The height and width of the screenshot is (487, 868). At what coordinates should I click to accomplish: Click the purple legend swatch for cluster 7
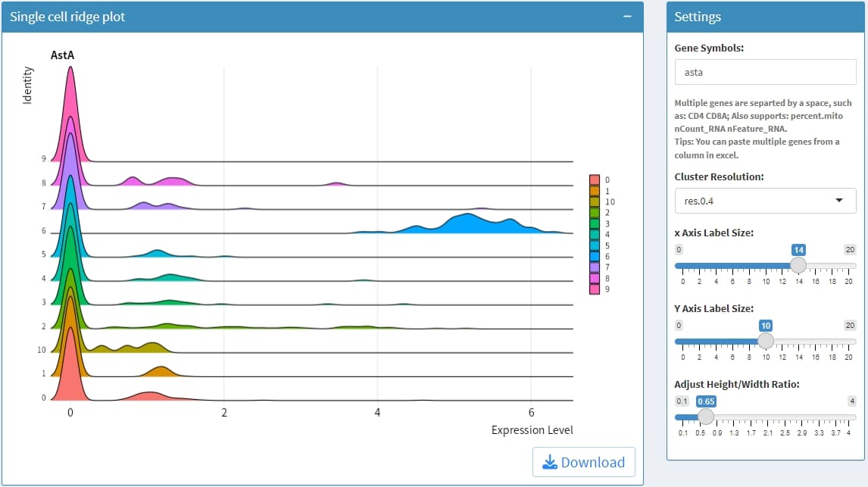[595, 267]
